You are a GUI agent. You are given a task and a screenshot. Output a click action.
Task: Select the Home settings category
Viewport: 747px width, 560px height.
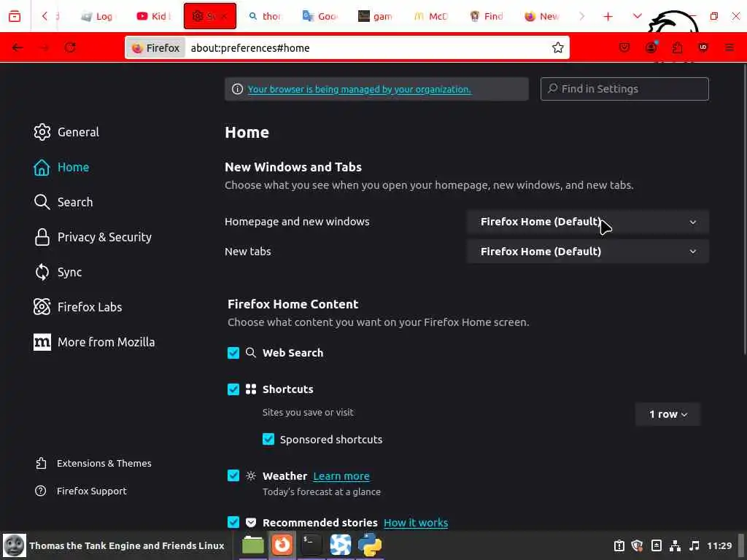click(61, 167)
